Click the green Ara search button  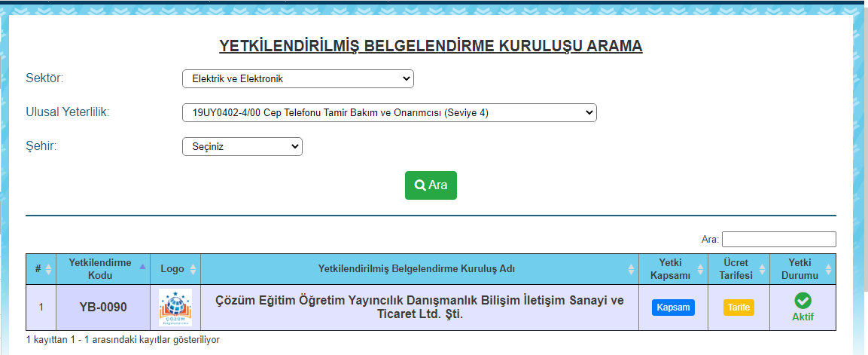431,185
